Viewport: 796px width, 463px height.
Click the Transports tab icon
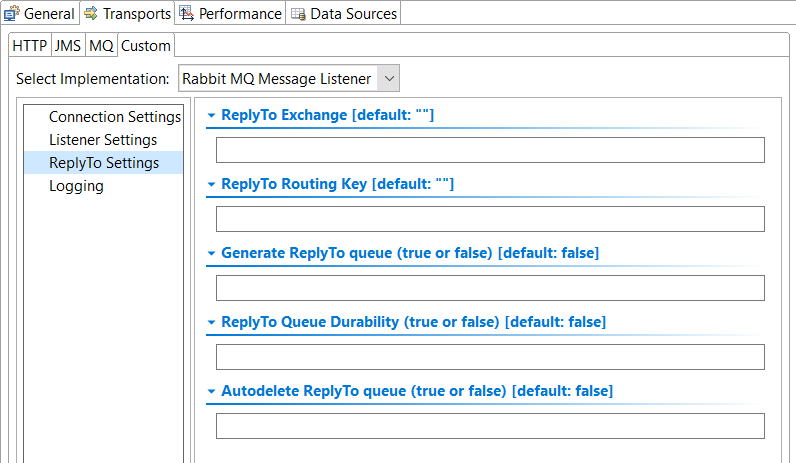[x=91, y=14]
